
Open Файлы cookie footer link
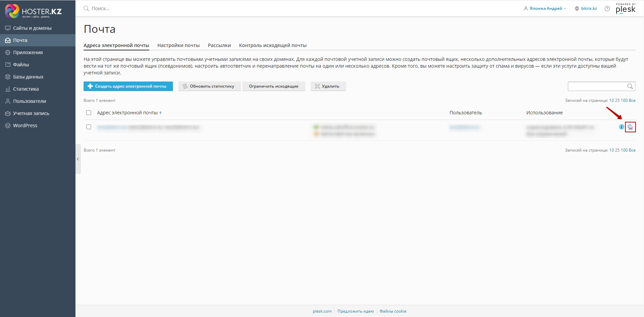(x=393, y=311)
